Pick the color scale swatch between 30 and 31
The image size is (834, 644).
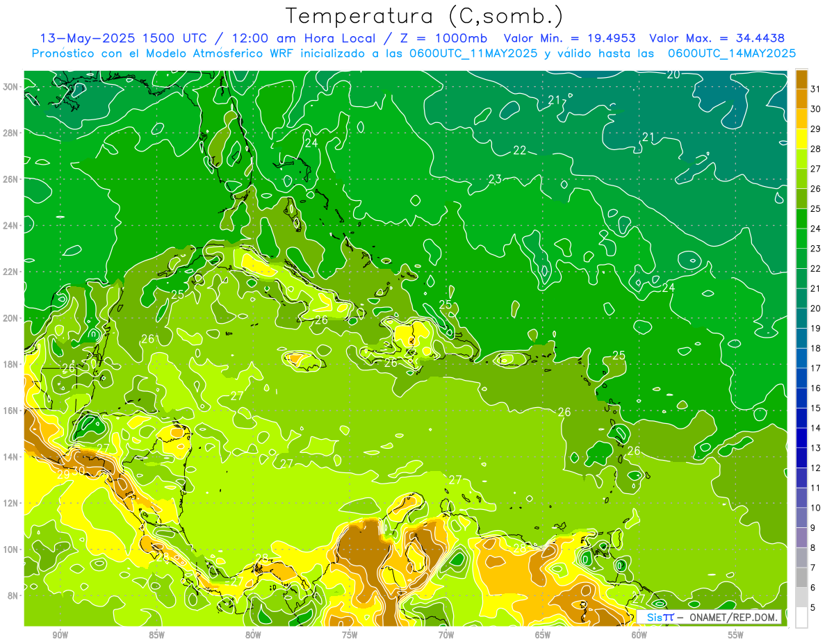[x=801, y=98]
